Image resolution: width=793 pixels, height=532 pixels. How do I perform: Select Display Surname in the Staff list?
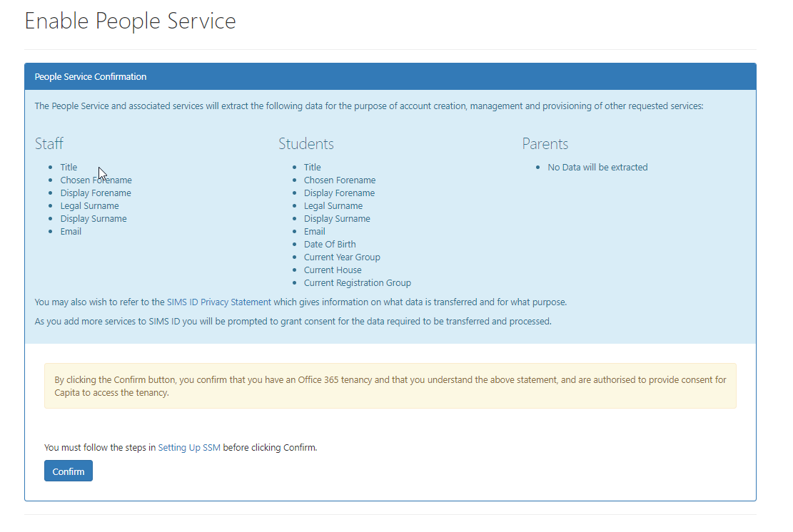click(x=94, y=219)
